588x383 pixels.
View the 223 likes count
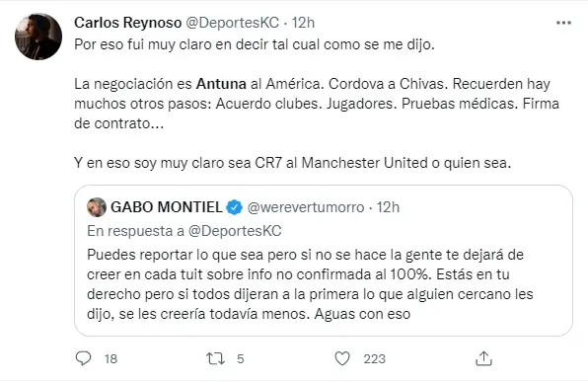374,359
